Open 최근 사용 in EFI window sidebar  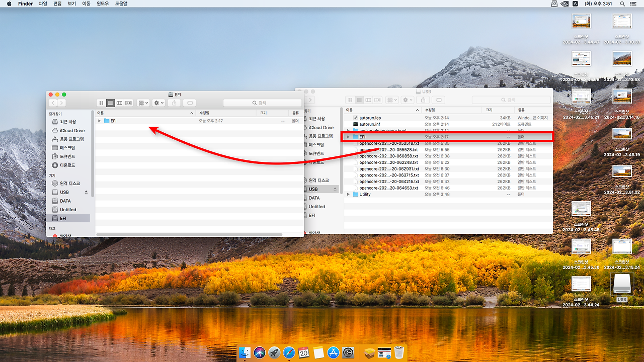68,122
